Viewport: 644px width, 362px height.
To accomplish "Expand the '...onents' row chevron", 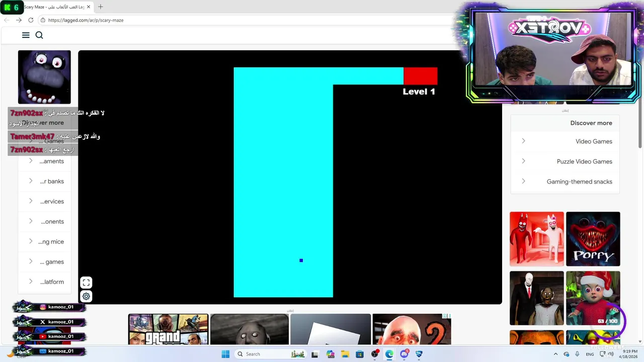I will coord(31,221).
